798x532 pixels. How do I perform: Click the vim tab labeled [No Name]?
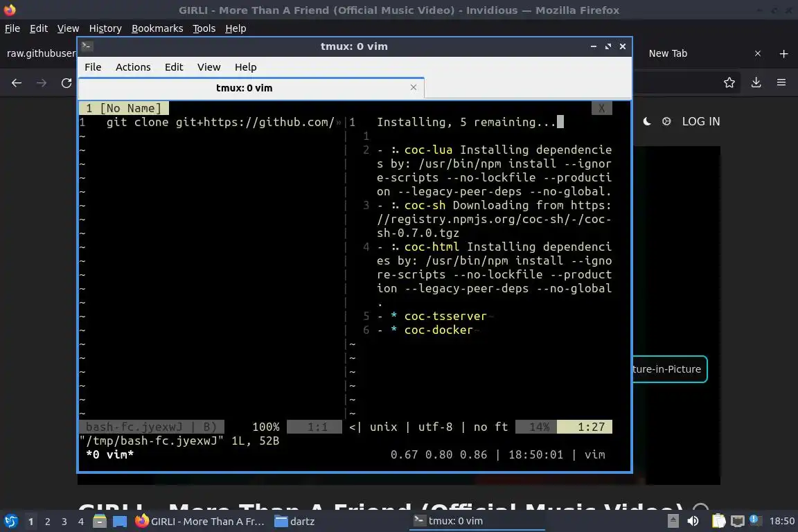[124, 108]
